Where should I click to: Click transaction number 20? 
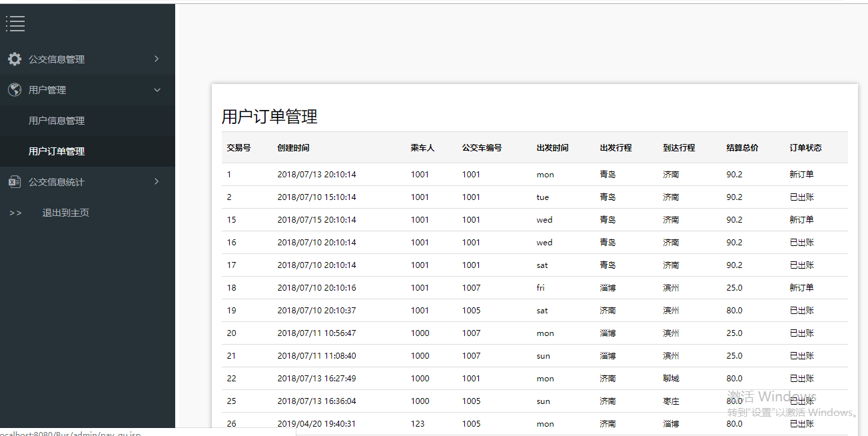[231, 333]
